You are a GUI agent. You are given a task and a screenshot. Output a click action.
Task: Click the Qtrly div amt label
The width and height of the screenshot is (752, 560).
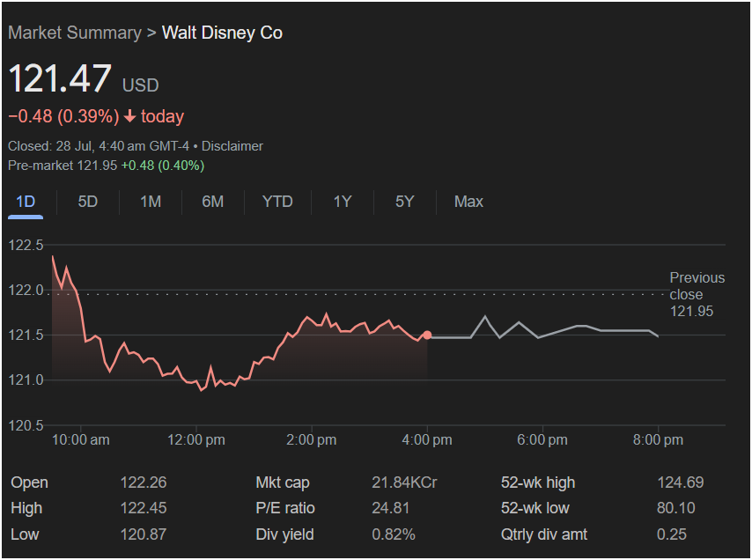(544, 534)
